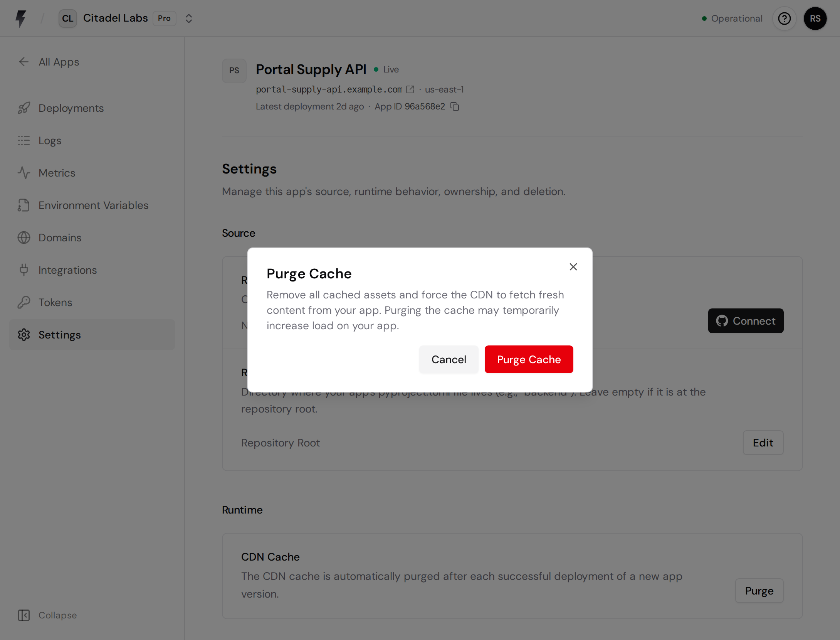The width and height of the screenshot is (840, 640).
Task: Click the PS app avatar
Action: (234, 71)
